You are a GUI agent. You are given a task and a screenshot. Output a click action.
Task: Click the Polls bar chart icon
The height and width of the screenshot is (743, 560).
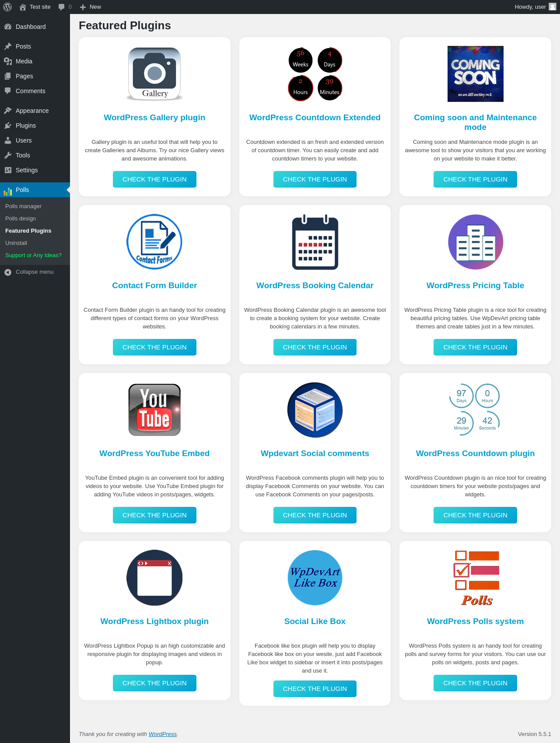pyautogui.click(x=8, y=191)
